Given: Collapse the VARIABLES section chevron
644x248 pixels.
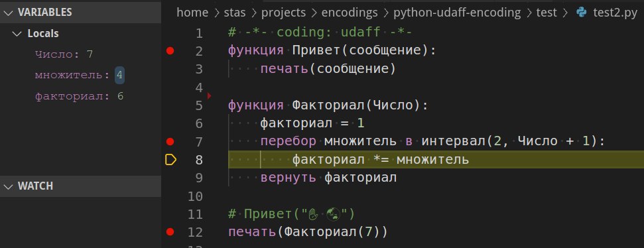Looking at the screenshot, I should pos(8,13).
